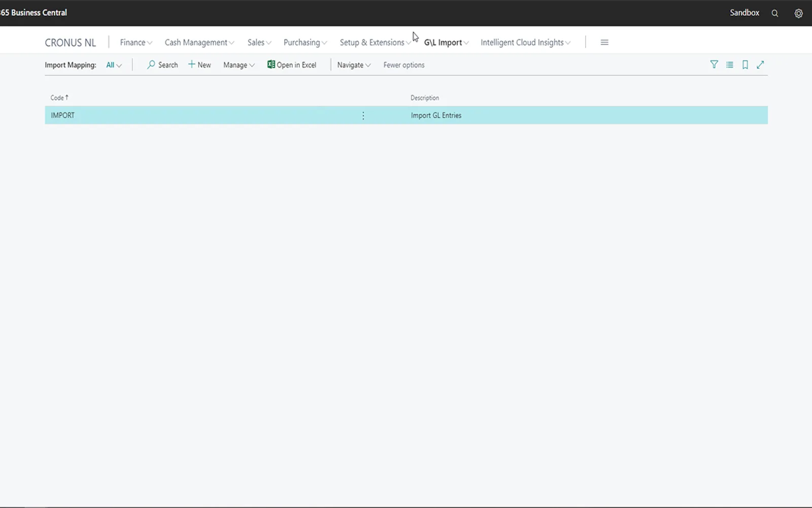This screenshot has height=508, width=812.
Task: Expand the Purchasing menu
Action: point(306,43)
